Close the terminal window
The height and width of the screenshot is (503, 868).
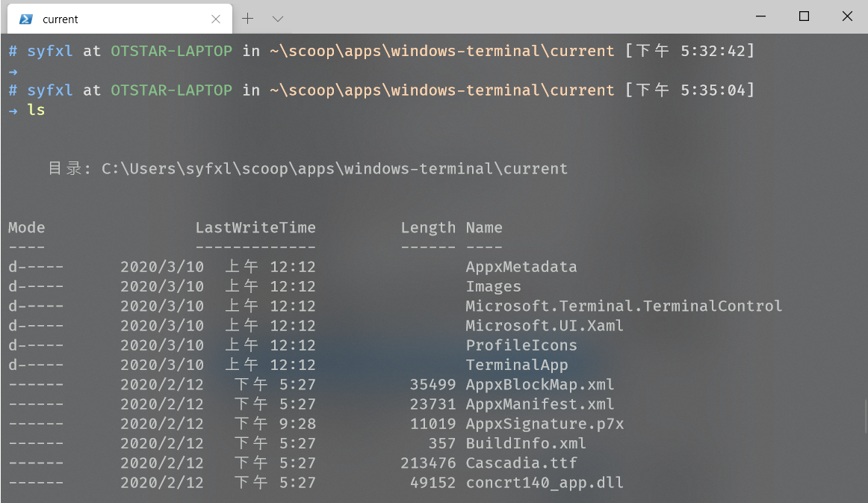point(847,16)
